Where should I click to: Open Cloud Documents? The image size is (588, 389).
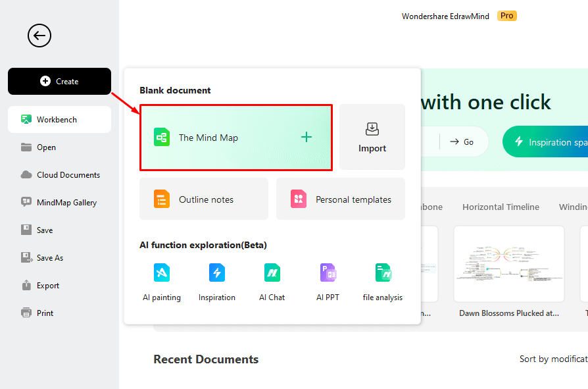click(59, 175)
